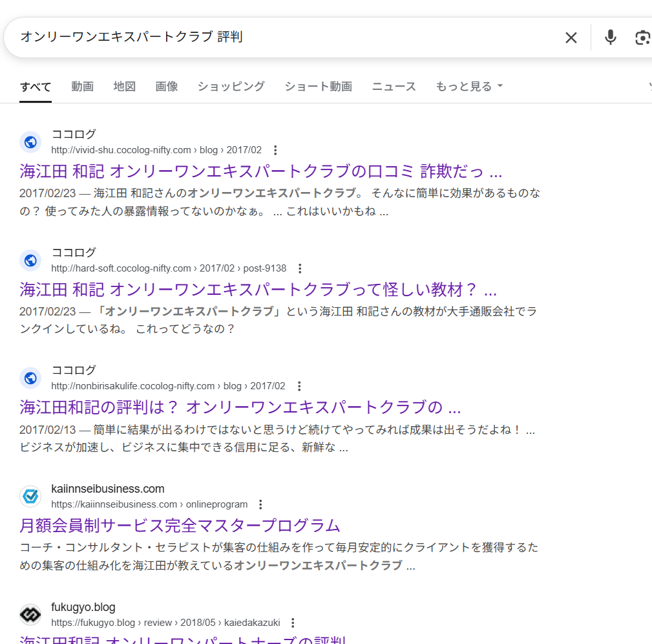652x644 pixels.
Task: Open options menu for hard-soft.cocolog-nifty.com result
Action: click(300, 268)
